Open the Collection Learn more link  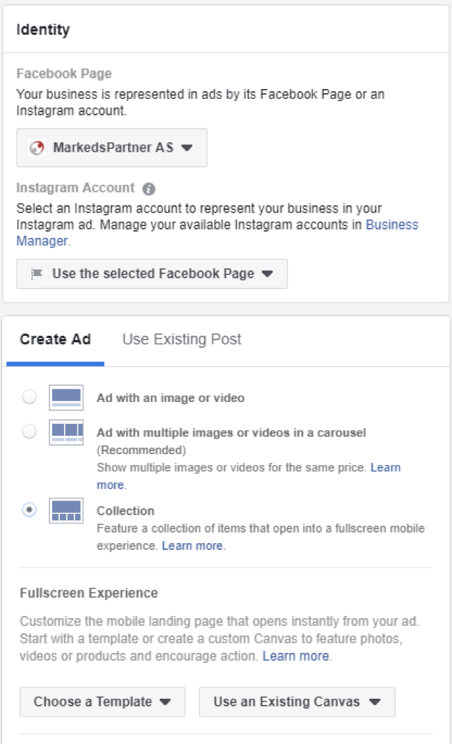192,546
